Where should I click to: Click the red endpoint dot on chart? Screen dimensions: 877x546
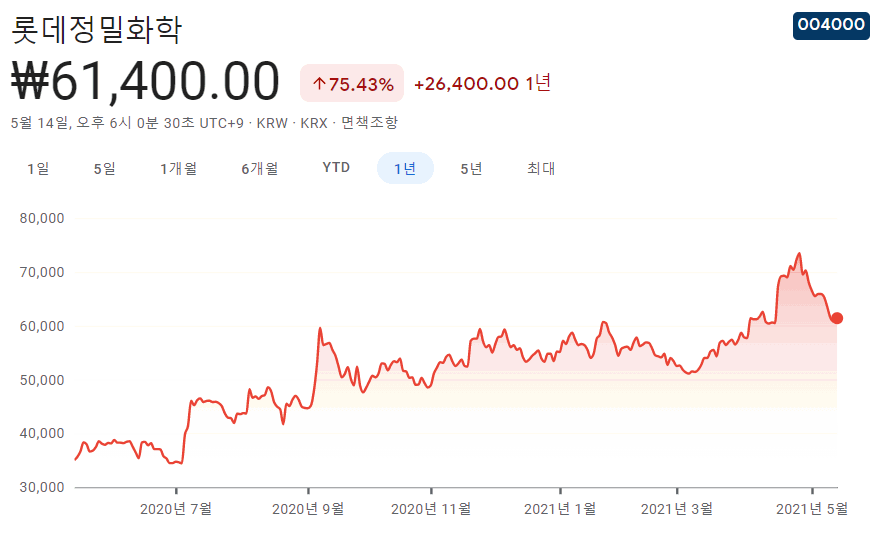tap(837, 318)
